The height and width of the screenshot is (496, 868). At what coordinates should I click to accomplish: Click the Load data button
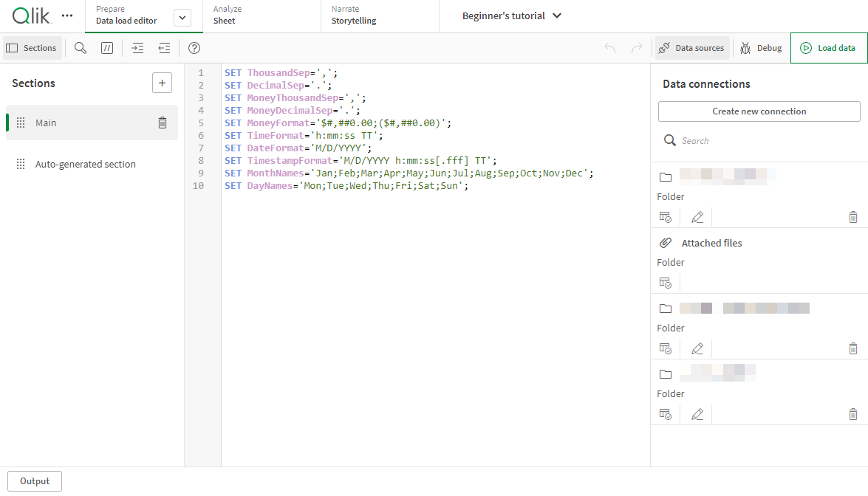828,47
